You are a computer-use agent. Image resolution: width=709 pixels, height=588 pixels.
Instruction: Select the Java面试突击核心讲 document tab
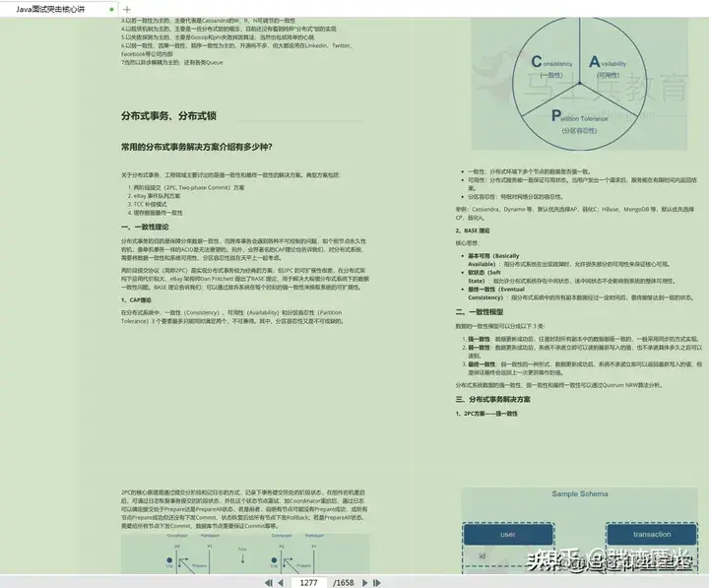click(59, 9)
